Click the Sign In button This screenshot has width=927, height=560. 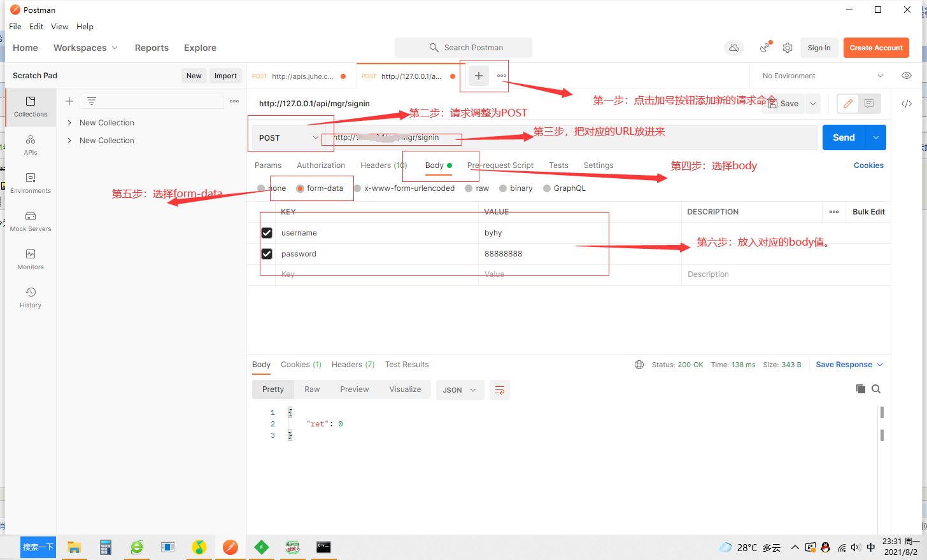click(819, 48)
